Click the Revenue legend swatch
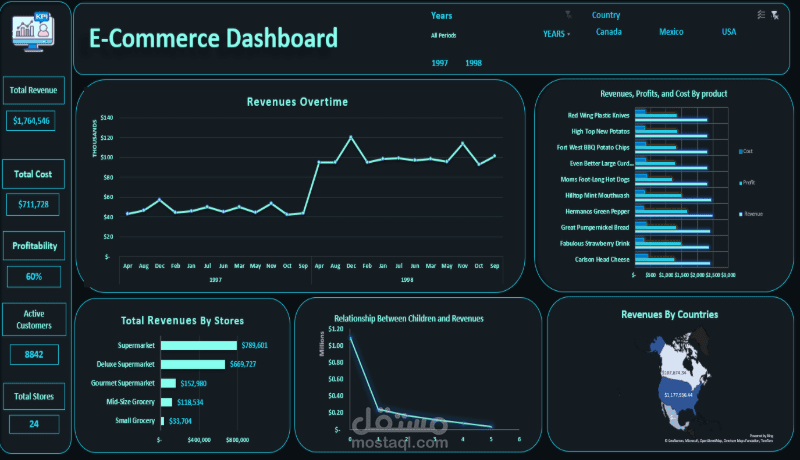The width and height of the screenshot is (800, 460). (741, 214)
